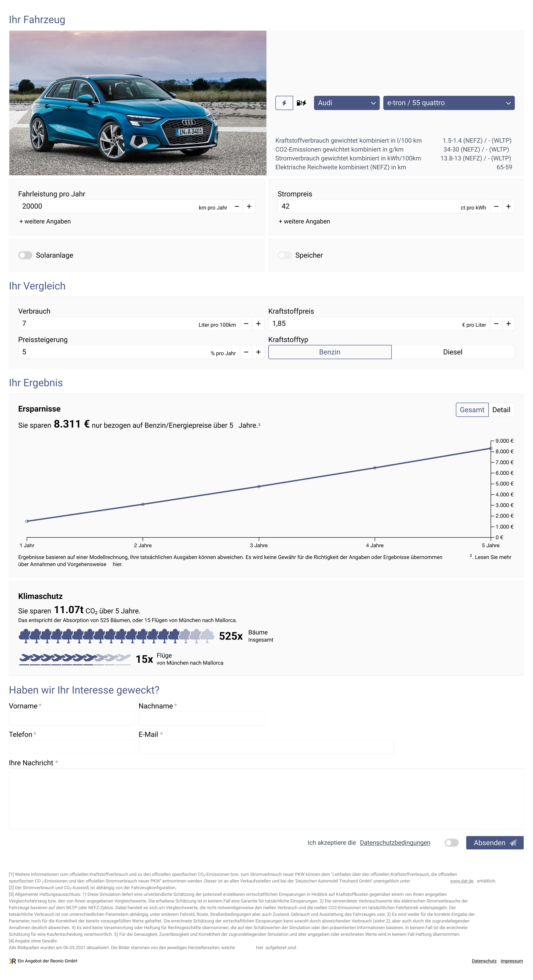Image resolution: width=533 pixels, height=980 pixels.
Task: Click the Nachname input field
Action: tap(202, 718)
